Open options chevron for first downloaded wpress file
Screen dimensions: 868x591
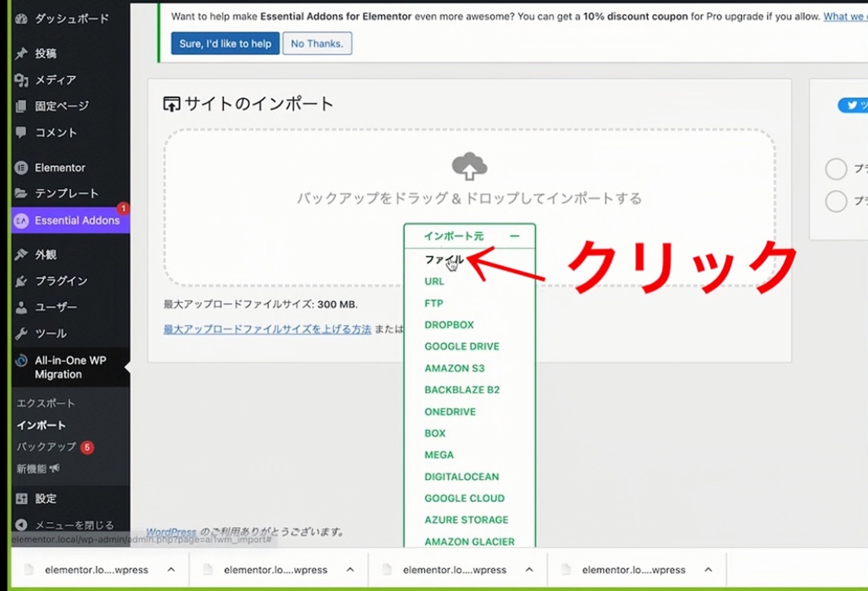coord(171,570)
